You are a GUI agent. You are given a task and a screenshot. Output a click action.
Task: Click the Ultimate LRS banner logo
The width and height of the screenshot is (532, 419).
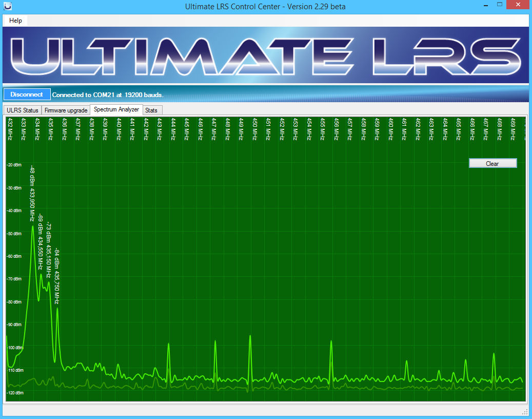[266, 56]
